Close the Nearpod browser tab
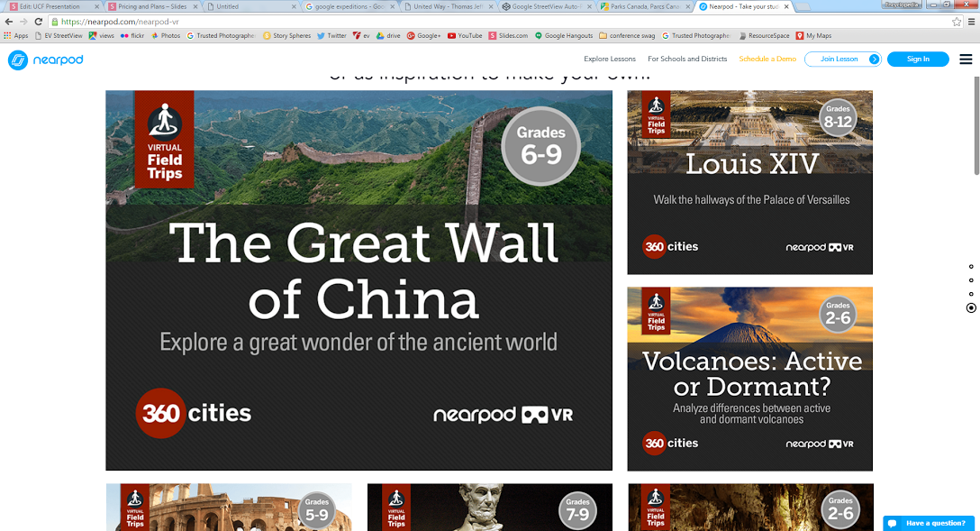 pyautogui.click(x=786, y=7)
